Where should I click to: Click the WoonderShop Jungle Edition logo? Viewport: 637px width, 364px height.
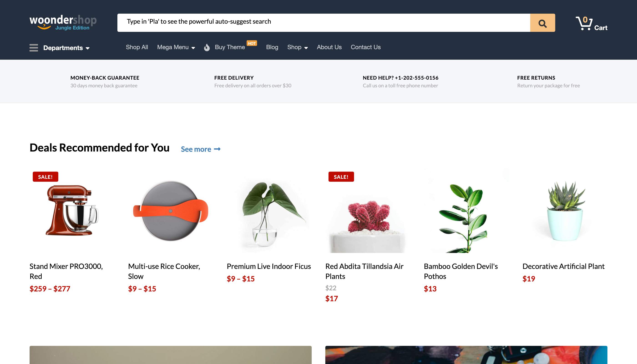(x=63, y=23)
